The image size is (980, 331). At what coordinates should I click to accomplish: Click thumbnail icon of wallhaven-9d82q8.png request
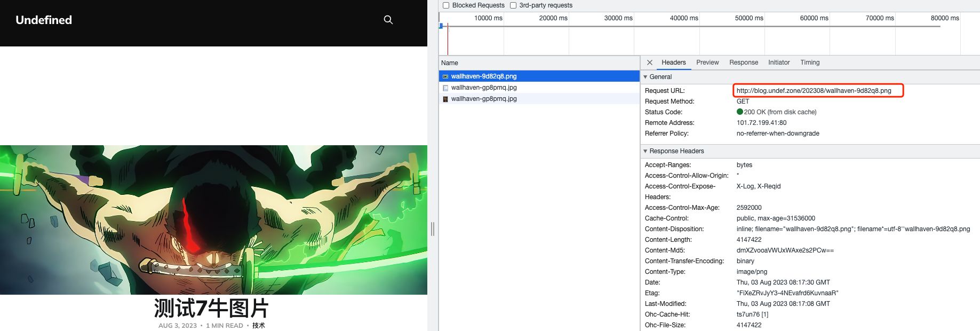click(x=445, y=76)
